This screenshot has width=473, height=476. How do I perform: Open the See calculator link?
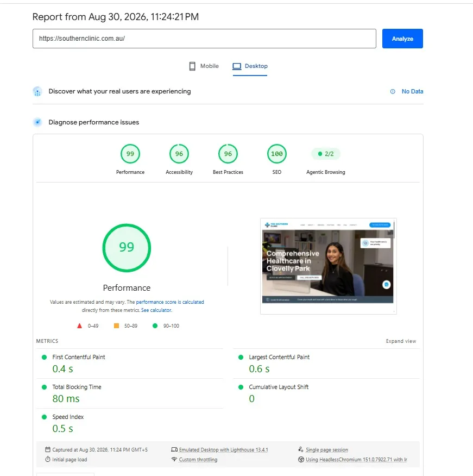coord(156,310)
